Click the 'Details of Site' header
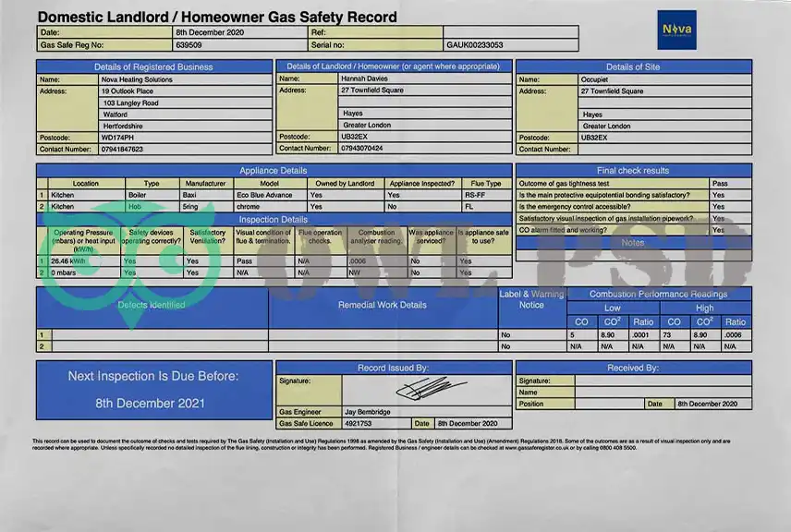 tap(633, 66)
